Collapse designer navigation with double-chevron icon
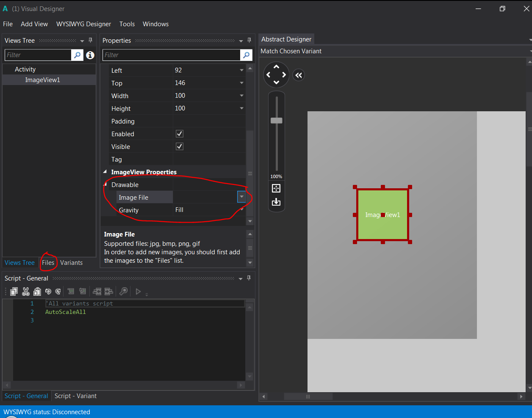This screenshot has height=418, width=532. coord(299,75)
